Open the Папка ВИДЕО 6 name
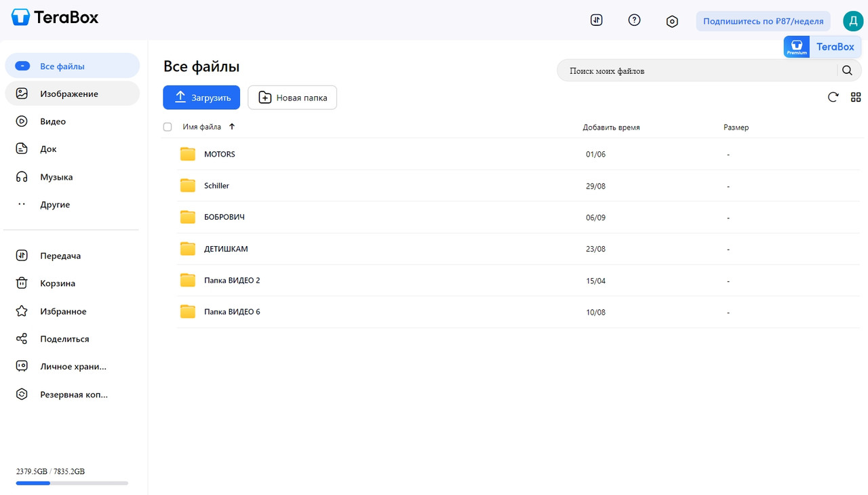Viewport: 868px width, 495px height. 232,312
